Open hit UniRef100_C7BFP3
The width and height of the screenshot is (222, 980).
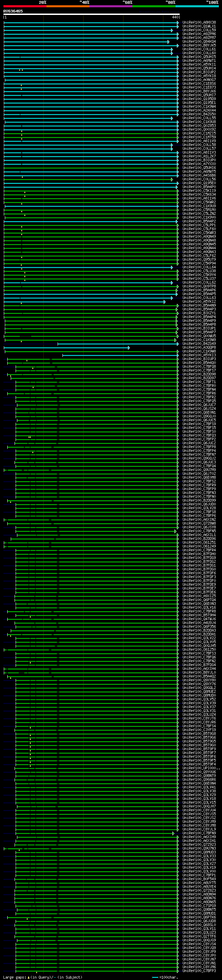[199, 971]
